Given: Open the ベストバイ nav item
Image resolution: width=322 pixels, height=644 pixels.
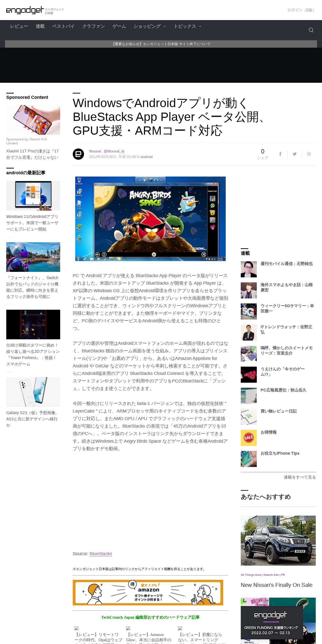Looking at the screenshot, I should [x=63, y=26].
